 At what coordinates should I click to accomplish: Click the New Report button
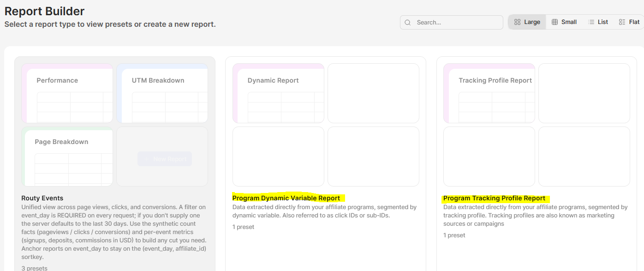pos(165,159)
